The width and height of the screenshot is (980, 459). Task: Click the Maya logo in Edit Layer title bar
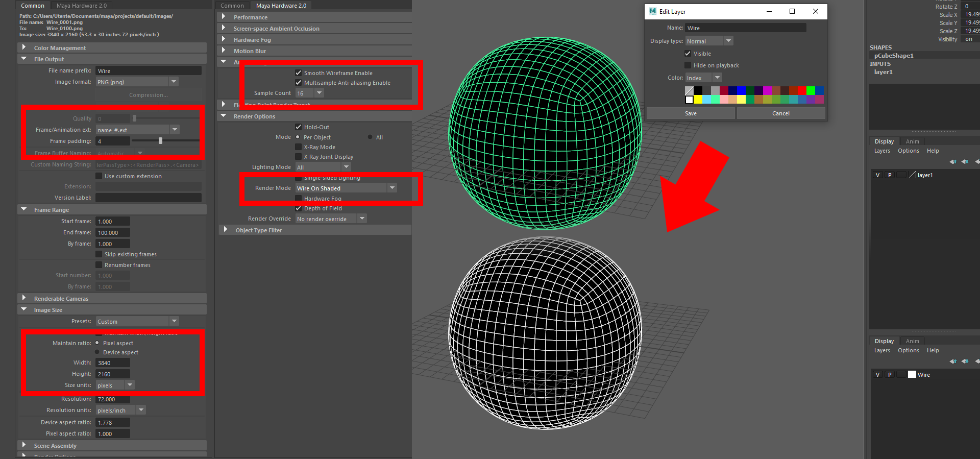pyautogui.click(x=652, y=11)
